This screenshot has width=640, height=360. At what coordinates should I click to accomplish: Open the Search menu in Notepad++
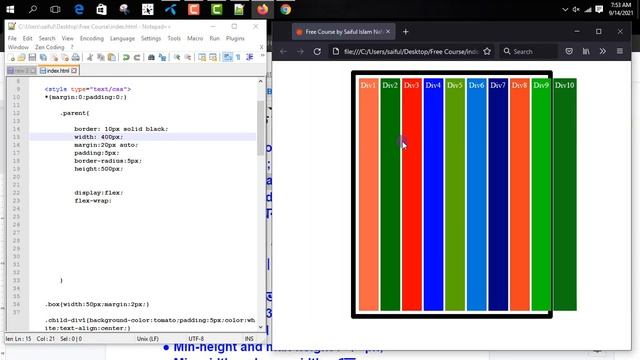click(47, 38)
